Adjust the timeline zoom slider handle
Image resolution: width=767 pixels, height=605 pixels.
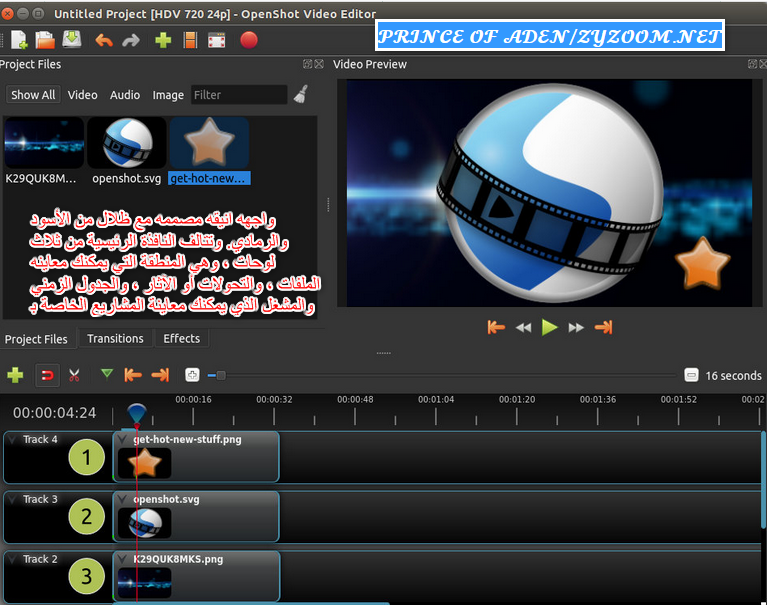(x=221, y=376)
